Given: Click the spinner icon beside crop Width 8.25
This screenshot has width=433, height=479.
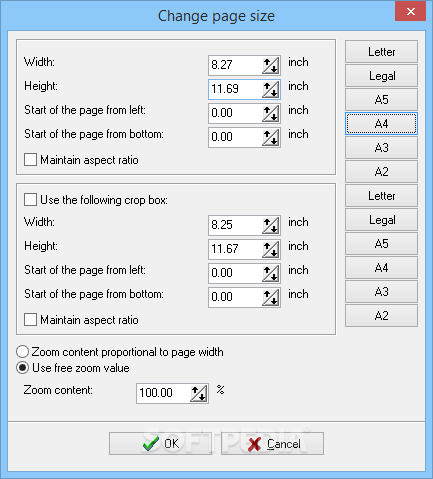Looking at the screenshot, I should (x=270, y=225).
